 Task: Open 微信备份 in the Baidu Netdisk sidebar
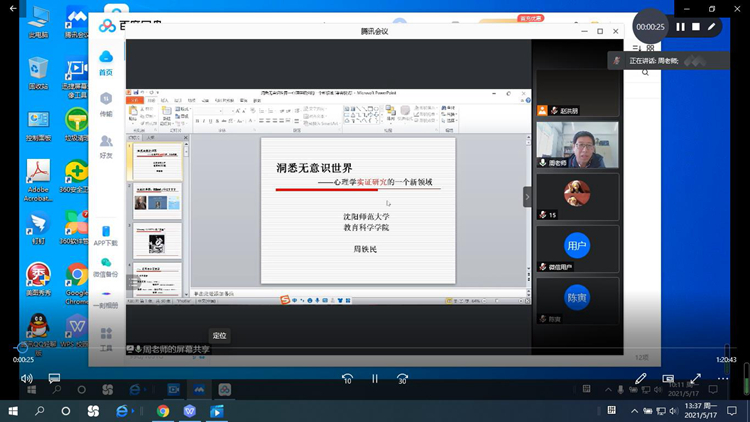point(106,267)
